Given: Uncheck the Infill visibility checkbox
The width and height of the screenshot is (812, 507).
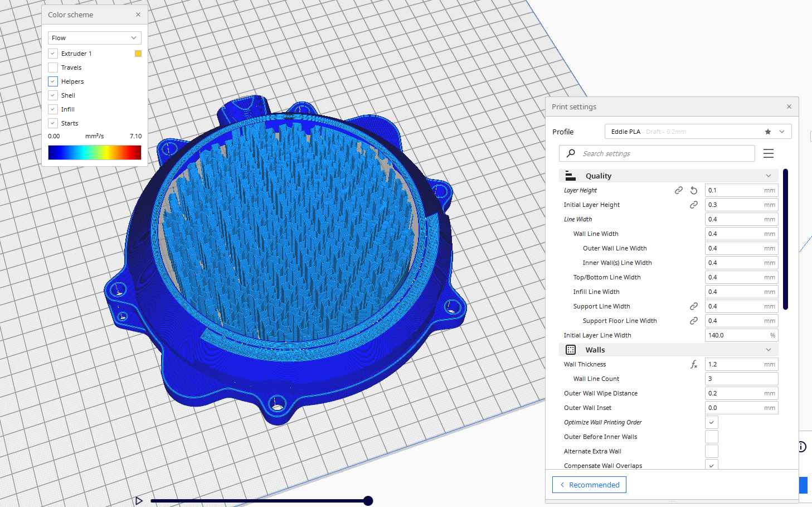Looking at the screenshot, I should click(53, 109).
